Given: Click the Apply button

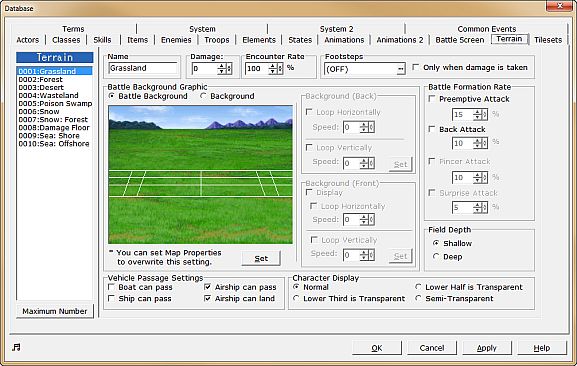Looking at the screenshot, I should point(486,348).
